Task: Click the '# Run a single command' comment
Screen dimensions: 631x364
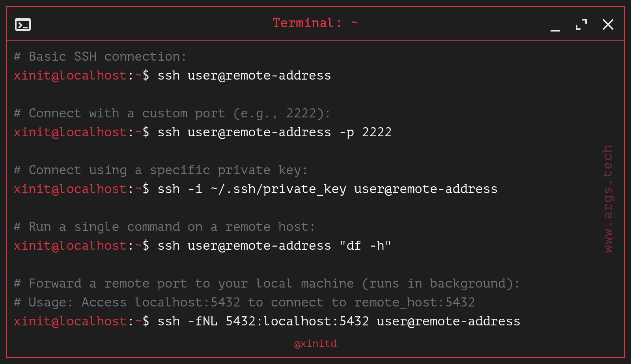Action: (164, 227)
